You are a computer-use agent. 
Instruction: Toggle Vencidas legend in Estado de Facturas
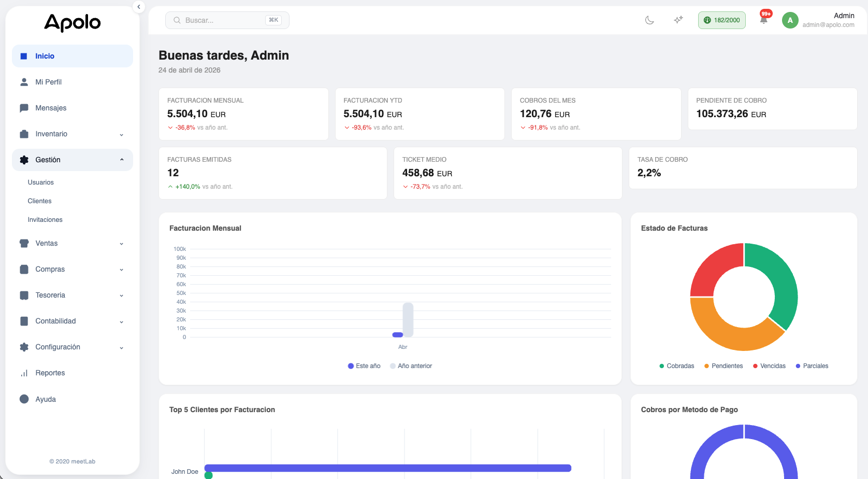[x=769, y=366]
